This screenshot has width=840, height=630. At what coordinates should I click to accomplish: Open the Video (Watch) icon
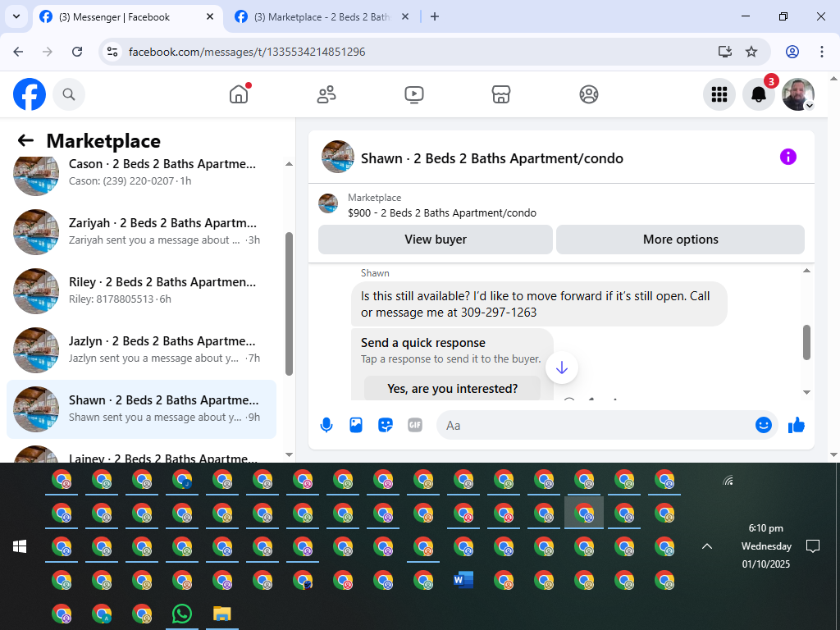click(x=414, y=94)
